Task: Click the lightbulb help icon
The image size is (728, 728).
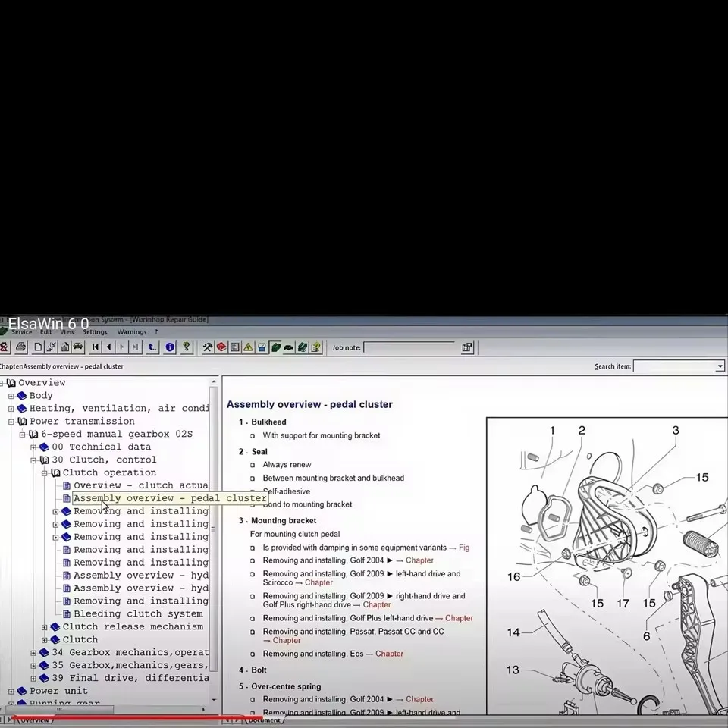Action: click(187, 347)
